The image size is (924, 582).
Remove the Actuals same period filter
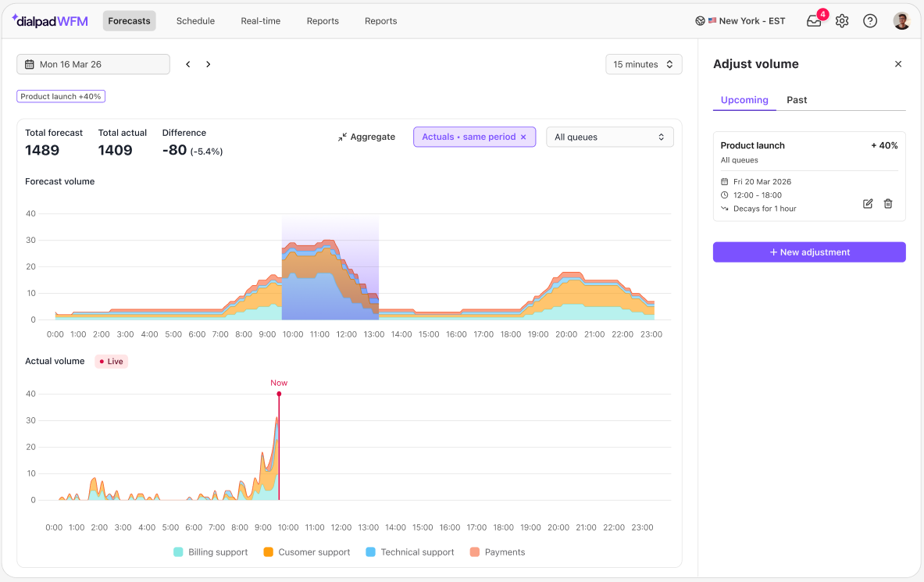point(523,137)
